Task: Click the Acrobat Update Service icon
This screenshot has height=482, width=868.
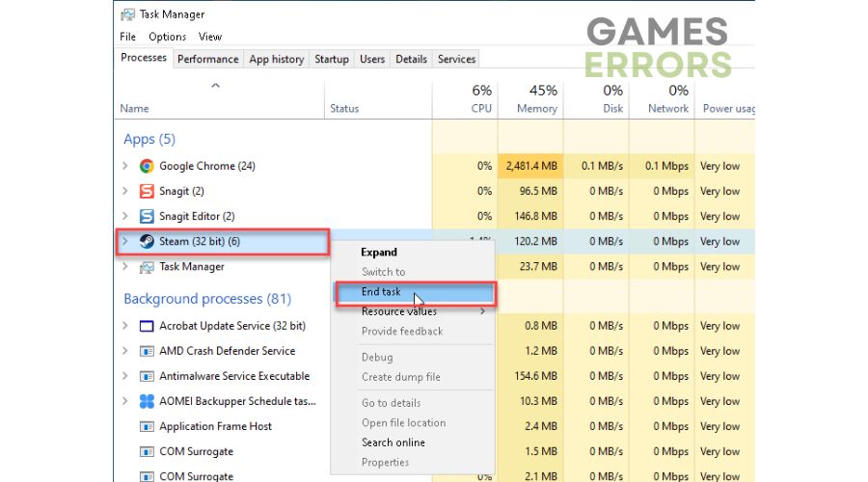Action: click(147, 326)
